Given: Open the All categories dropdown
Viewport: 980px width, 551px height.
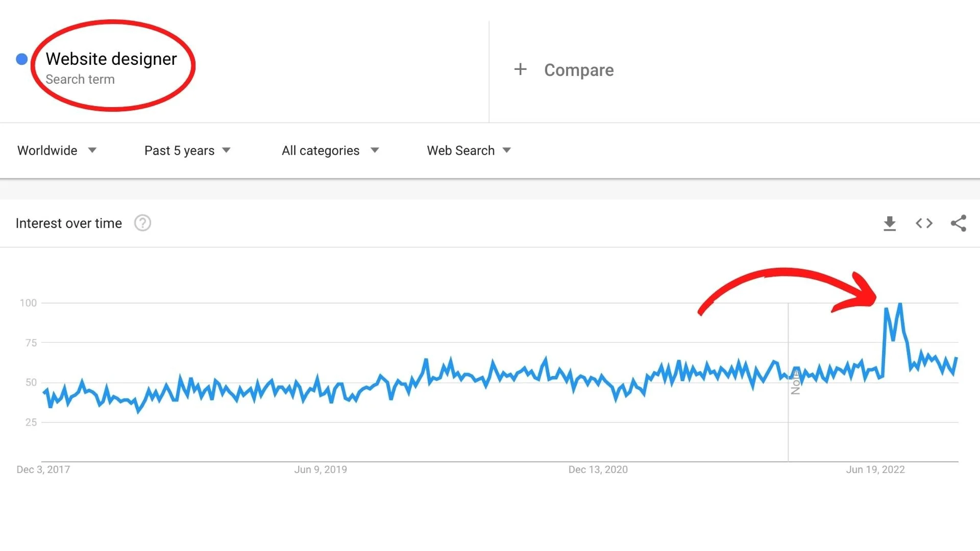Looking at the screenshot, I should click(x=330, y=151).
